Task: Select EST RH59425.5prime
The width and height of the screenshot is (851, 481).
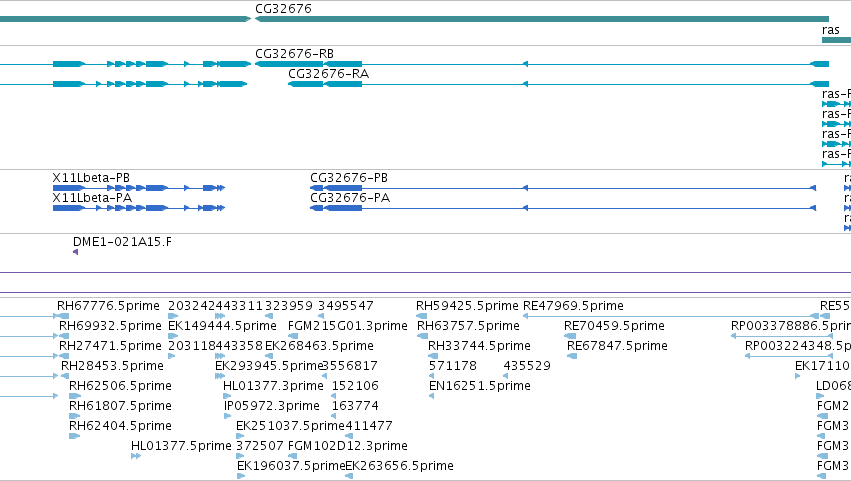Action: point(467,306)
